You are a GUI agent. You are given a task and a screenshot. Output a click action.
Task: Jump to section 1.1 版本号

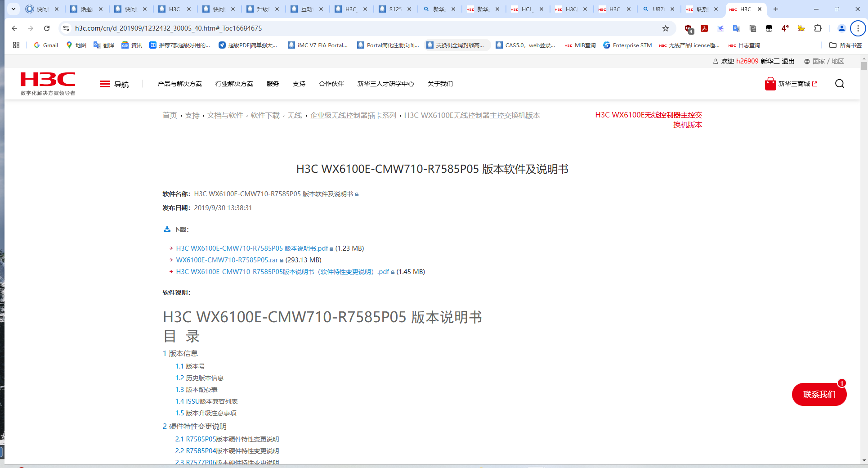pyautogui.click(x=190, y=366)
